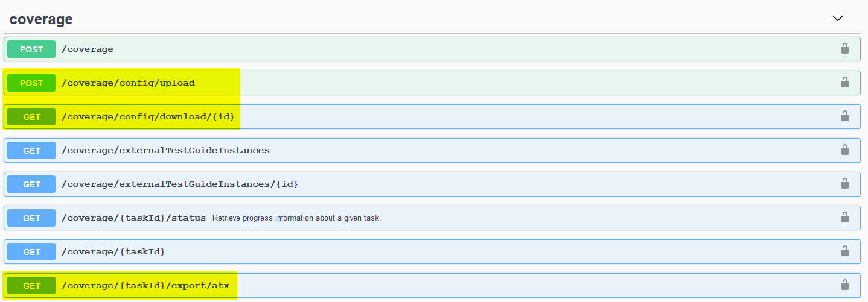
Task: Click lock icon on GET /coverage/{taskId} row
Action: pyautogui.click(x=845, y=251)
